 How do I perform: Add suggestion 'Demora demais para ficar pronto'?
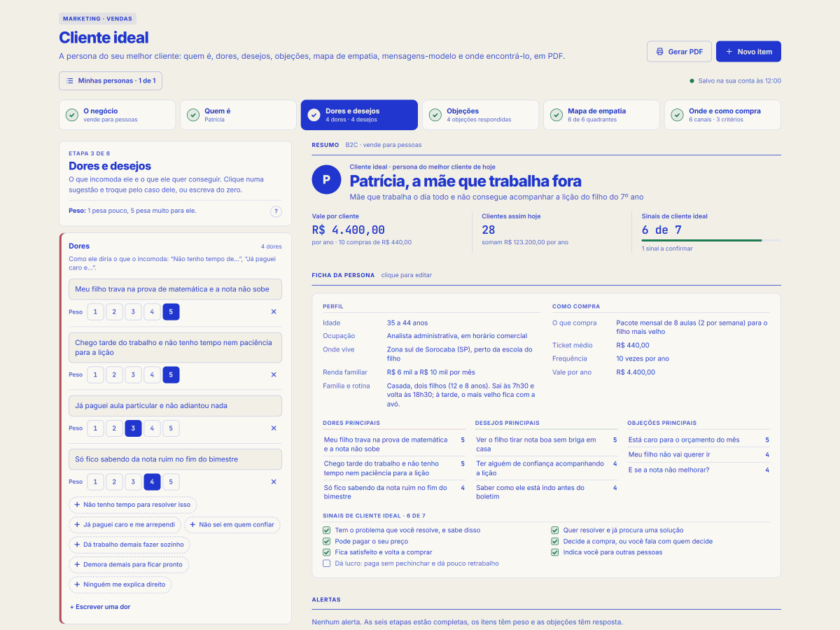(129, 564)
